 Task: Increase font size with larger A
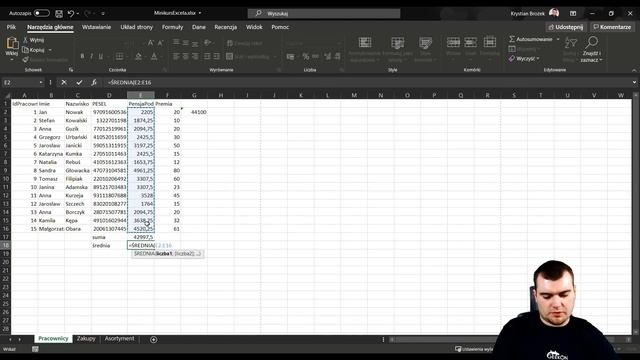tap(151, 43)
